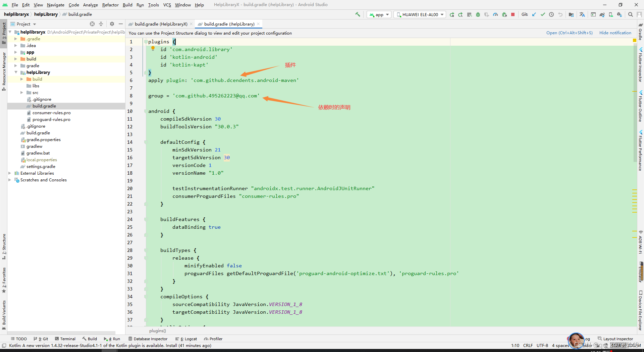The height and width of the screenshot is (352, 644).
Task: Switch to build.gradle (HelpLibraryX) tab
Action: tap(161, 24)
